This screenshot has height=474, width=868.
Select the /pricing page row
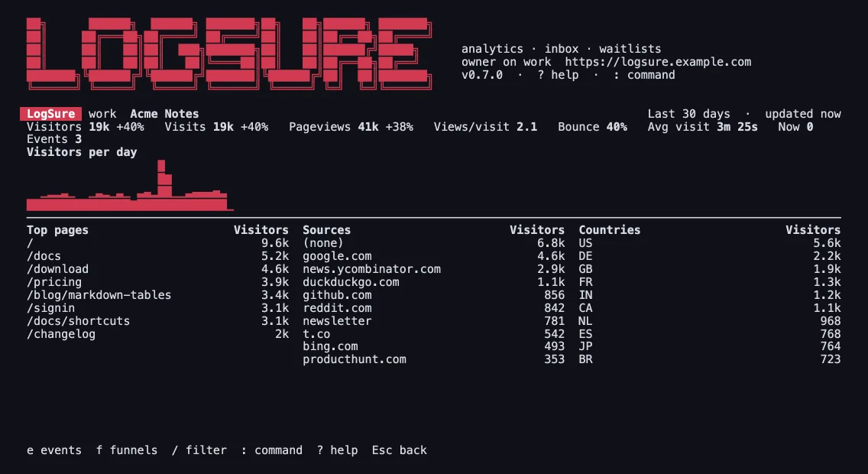point(157,282)
